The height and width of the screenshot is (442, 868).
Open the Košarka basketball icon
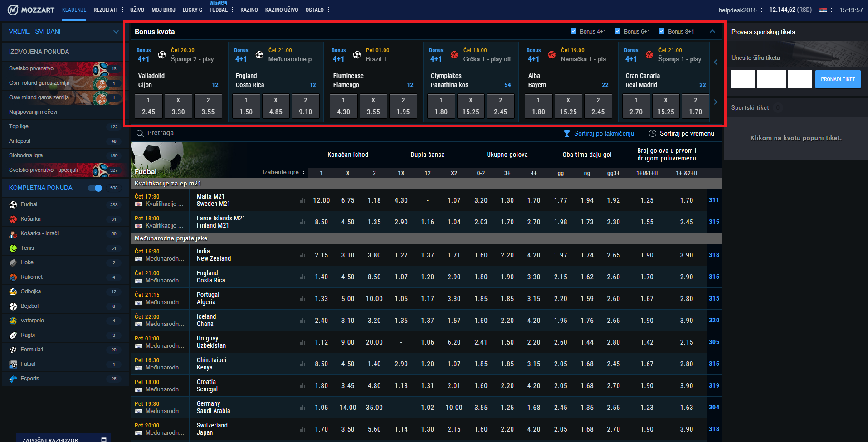pyautogui.click(x=13, y=219)
